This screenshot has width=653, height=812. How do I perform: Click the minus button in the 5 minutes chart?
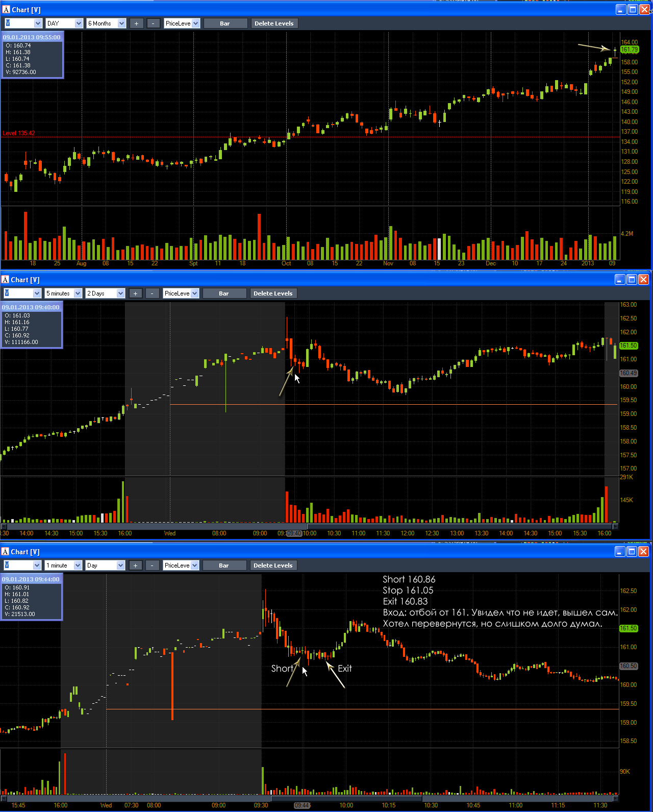click(153, 293)
